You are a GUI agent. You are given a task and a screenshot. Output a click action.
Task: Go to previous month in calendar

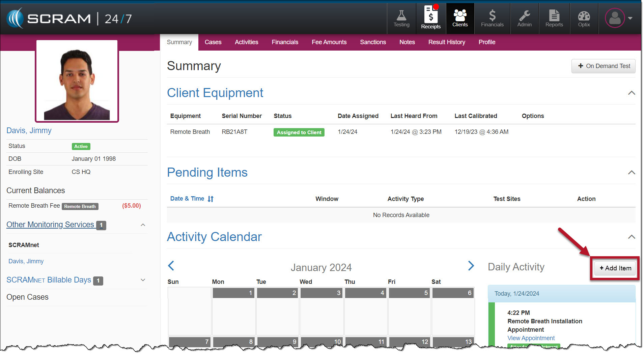pos(171,266)
